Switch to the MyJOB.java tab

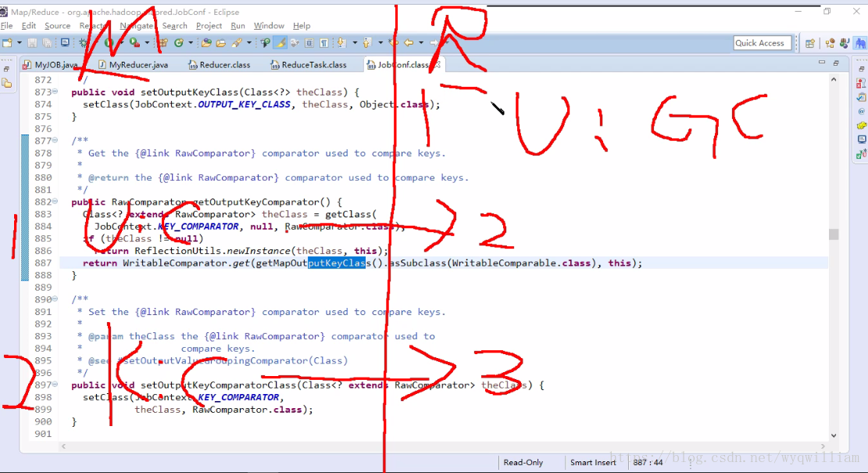[50, 65]
